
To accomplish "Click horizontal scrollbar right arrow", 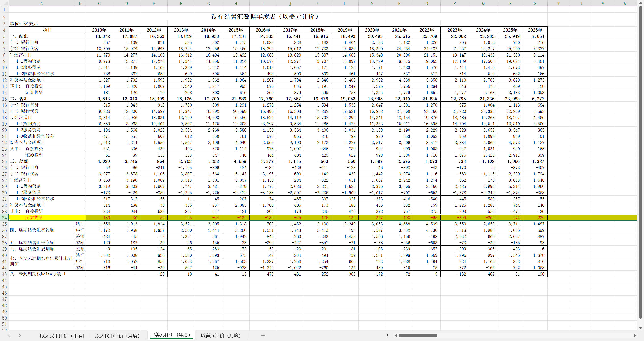I will coord(635,335).
